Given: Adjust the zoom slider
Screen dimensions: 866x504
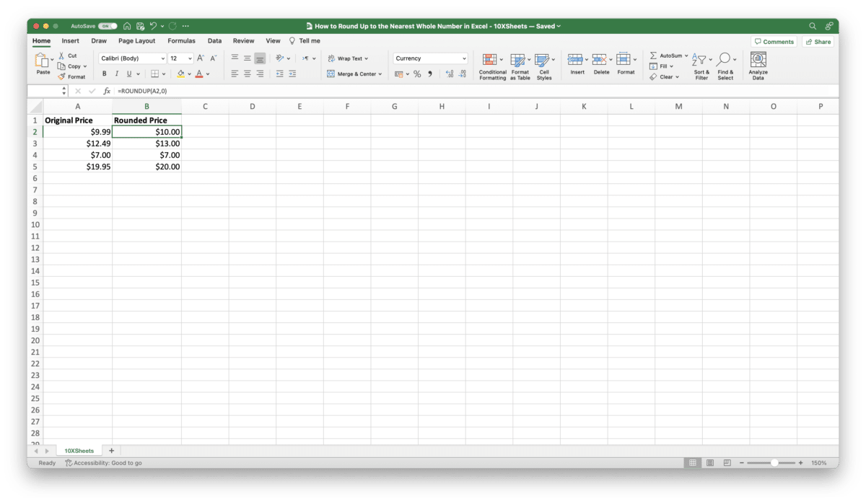Looking at the screenshot, I should click(774, 462).
